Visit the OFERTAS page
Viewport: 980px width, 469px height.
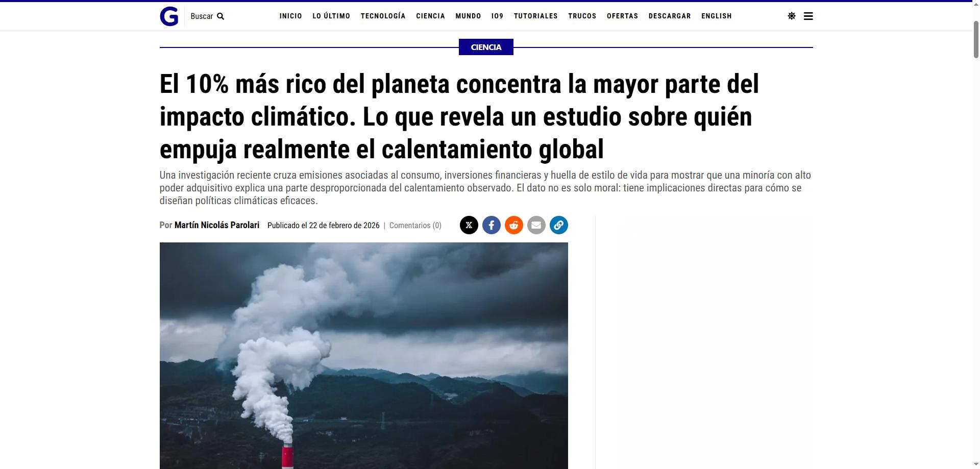[x=622, y=16]
